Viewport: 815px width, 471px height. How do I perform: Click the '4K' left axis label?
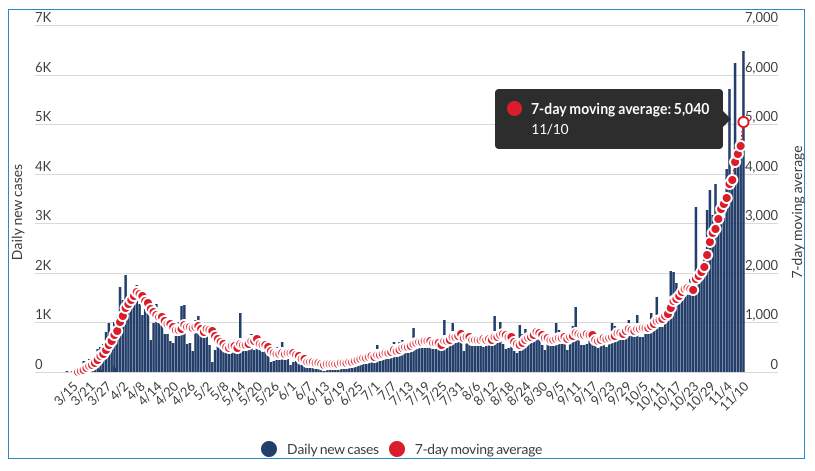(x=43, y=166)
